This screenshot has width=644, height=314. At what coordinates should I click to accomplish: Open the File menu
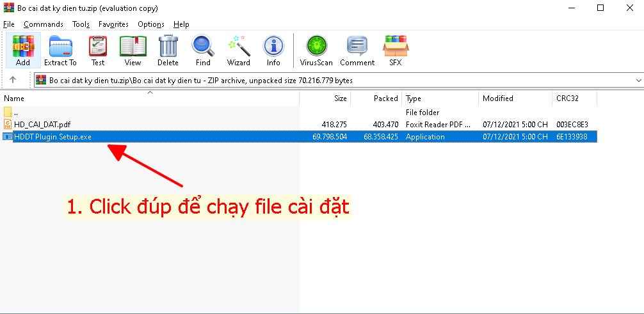click(8, 24)
